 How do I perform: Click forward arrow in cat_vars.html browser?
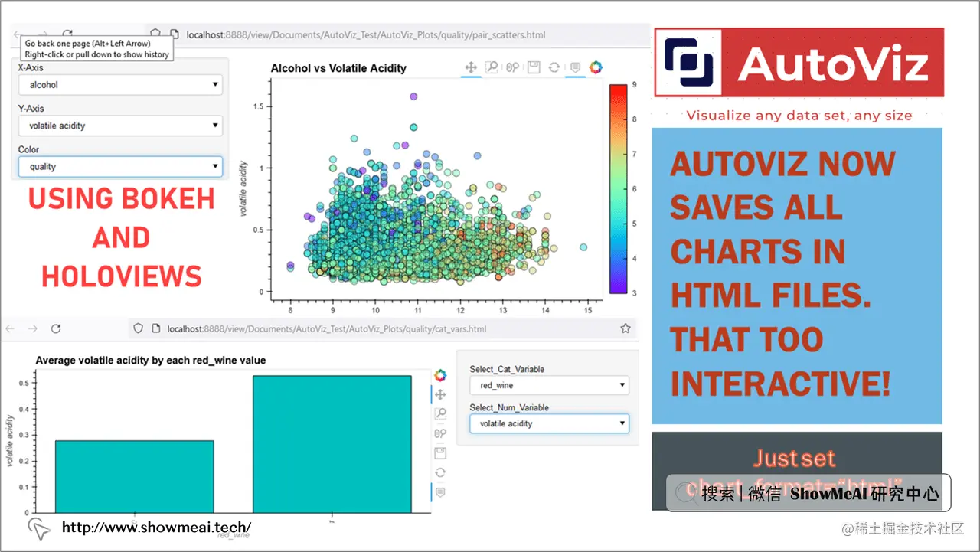point(33,328)
